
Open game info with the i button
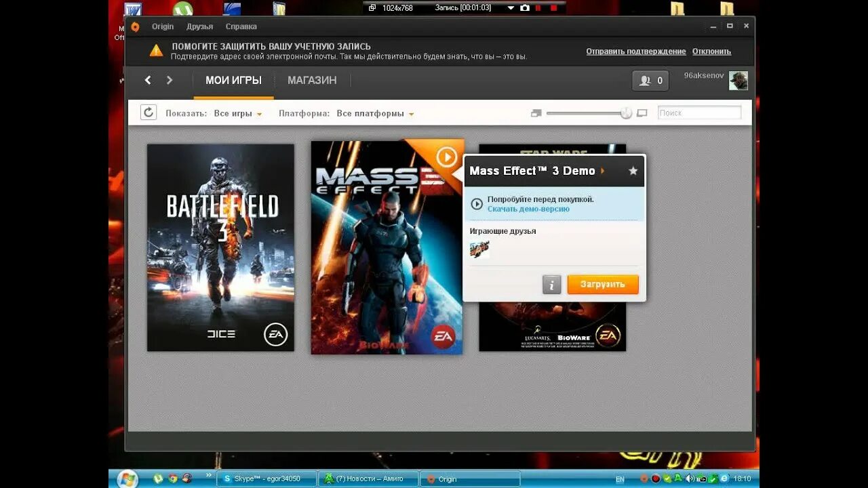point(551,285)
